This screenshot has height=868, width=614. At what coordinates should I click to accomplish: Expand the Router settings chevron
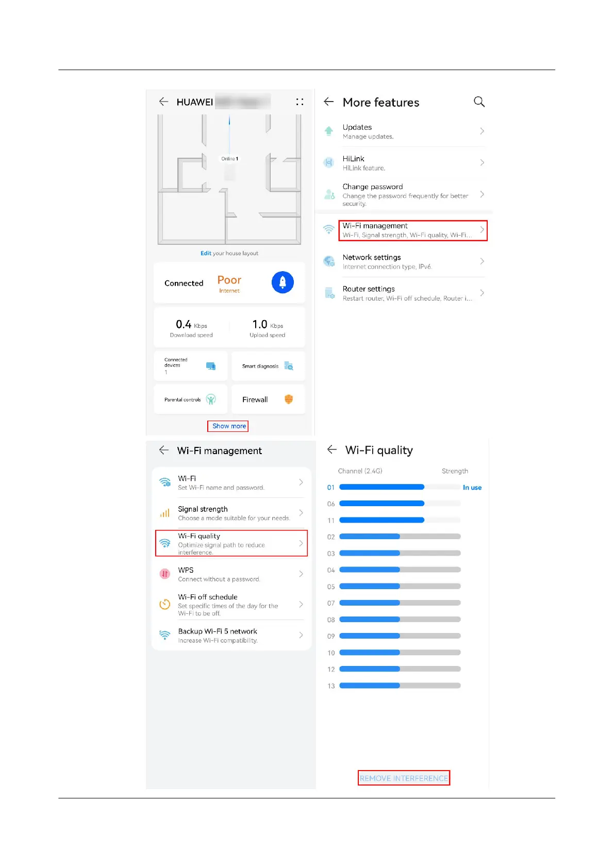tap(482, 293)
